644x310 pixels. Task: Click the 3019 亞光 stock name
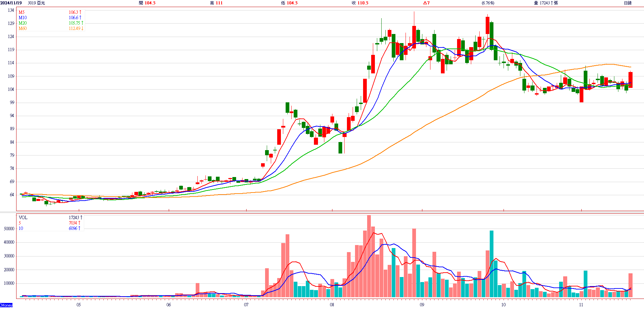click(36, 3)
